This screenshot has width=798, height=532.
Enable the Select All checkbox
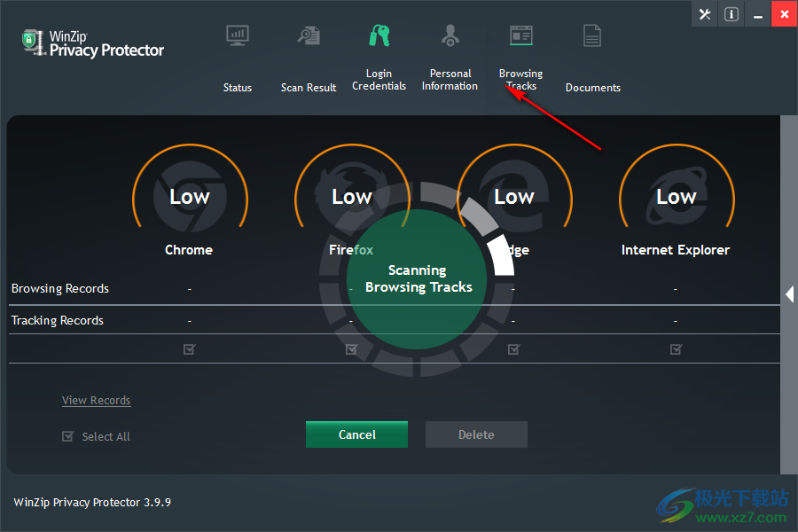[67, 436]
